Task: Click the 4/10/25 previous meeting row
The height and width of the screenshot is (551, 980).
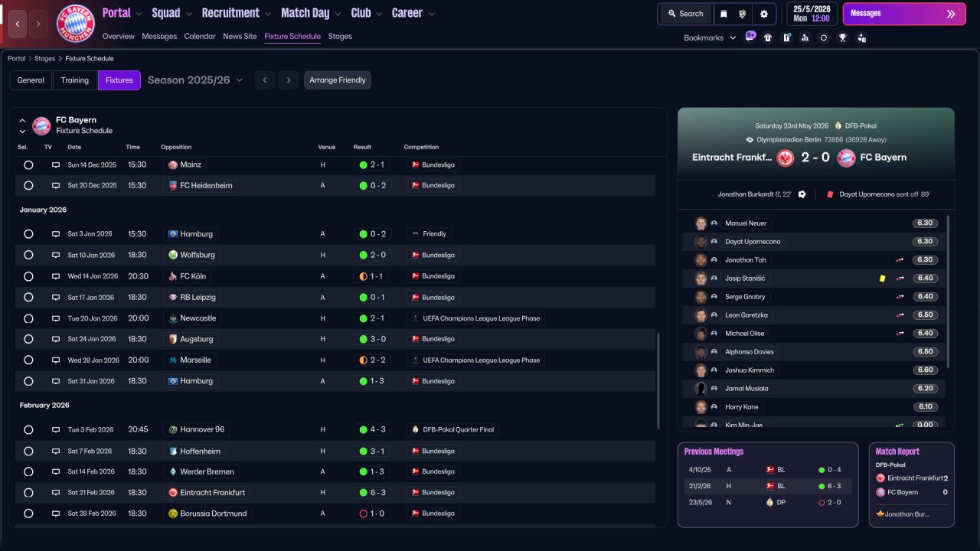Action: [768, 470]
